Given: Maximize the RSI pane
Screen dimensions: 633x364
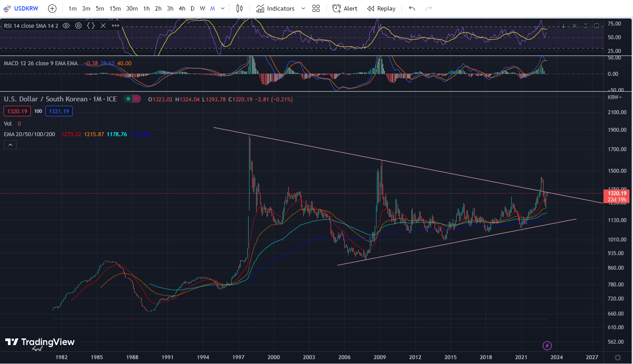Looking at the screenshot, I should pyautogui.click(x=596, y=26).
